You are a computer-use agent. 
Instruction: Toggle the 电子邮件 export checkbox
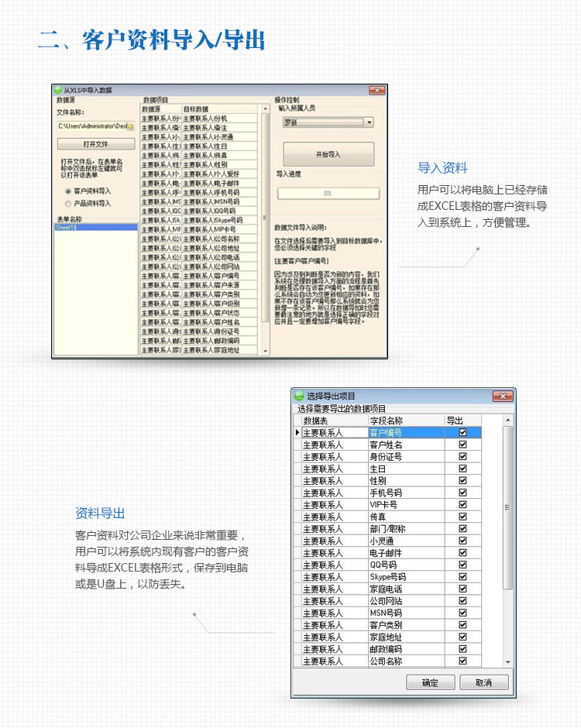(x=462, y=553)
